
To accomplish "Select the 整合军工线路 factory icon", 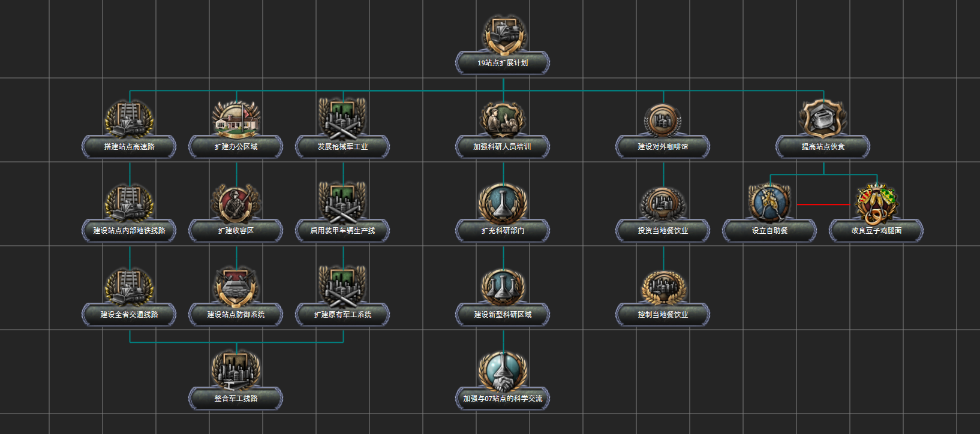I will (x=236, y=370).
